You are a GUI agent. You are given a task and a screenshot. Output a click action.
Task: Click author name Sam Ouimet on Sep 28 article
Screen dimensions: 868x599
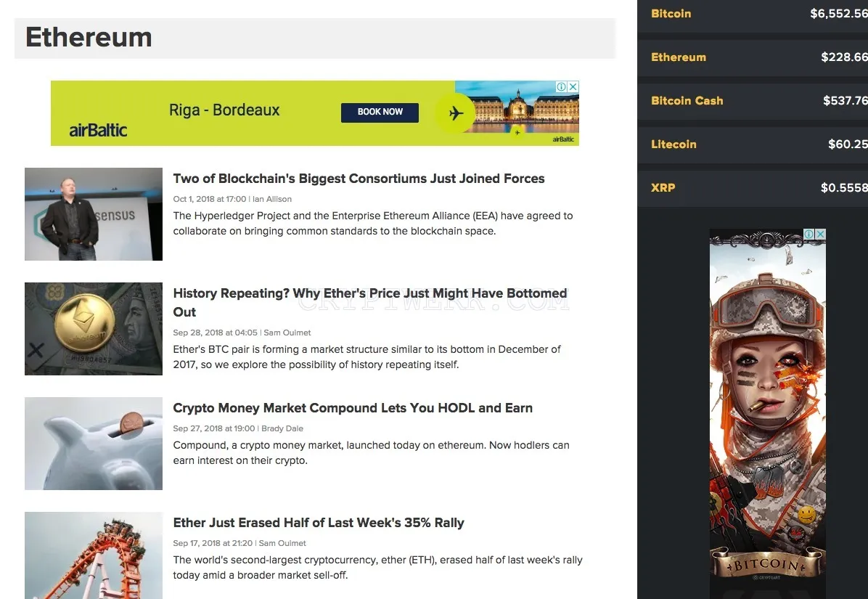(x=287, y=333)
